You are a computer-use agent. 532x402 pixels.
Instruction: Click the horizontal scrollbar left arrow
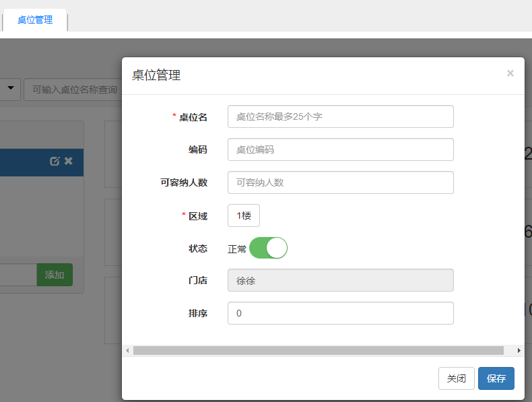pyautogui.click(x=127, y=351)
